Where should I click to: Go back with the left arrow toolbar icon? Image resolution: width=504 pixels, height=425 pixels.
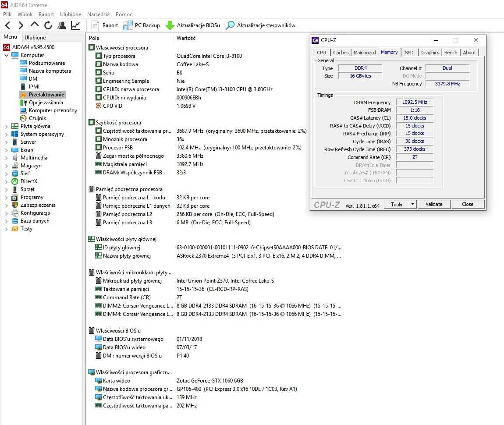tap(8, 25)
